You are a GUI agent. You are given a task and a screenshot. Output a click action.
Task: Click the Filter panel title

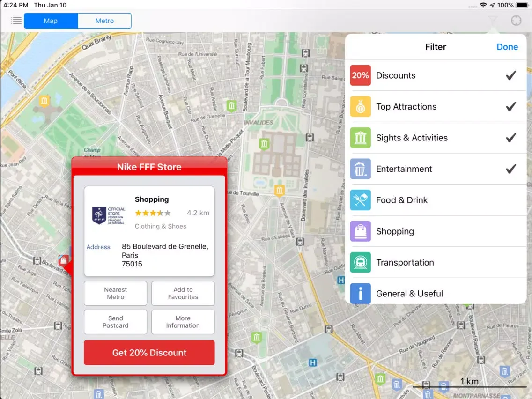click(436, 47)
